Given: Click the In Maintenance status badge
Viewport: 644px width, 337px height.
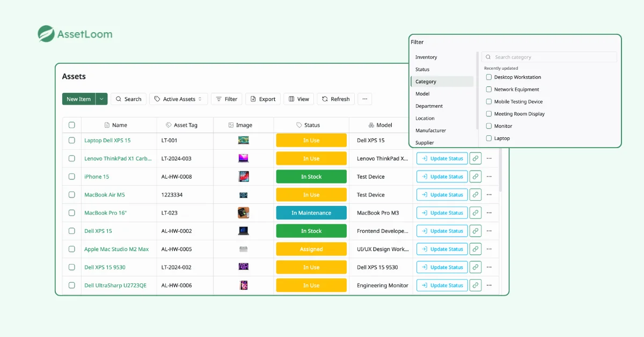Looking at the screenshot, I should 311,213.
